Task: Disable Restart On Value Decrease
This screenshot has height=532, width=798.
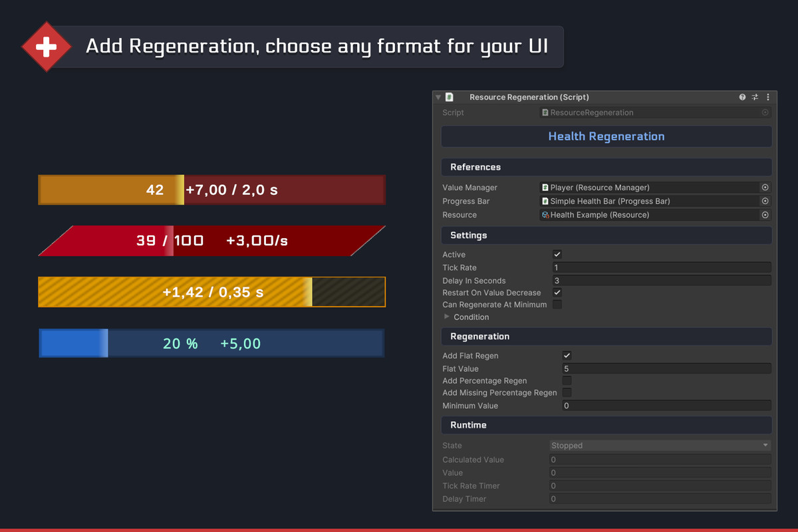Action: (x=557, y=293)
